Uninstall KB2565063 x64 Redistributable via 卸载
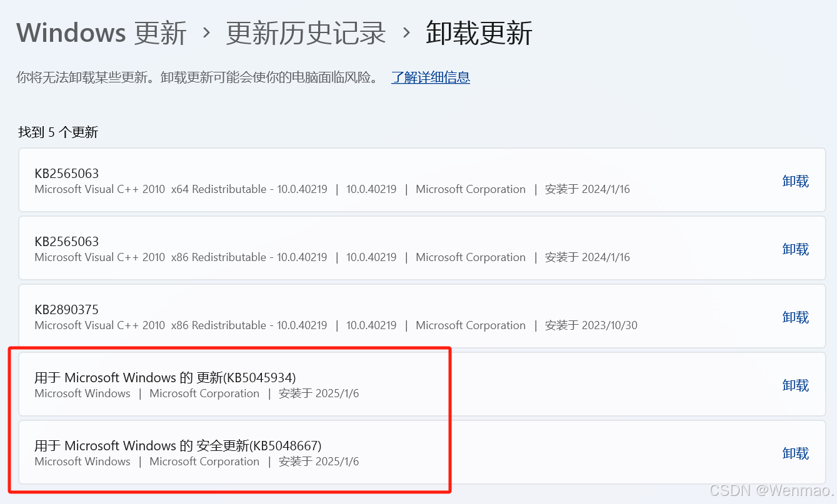Viewport: 837px width, 504px height. (x=796, y=181)
